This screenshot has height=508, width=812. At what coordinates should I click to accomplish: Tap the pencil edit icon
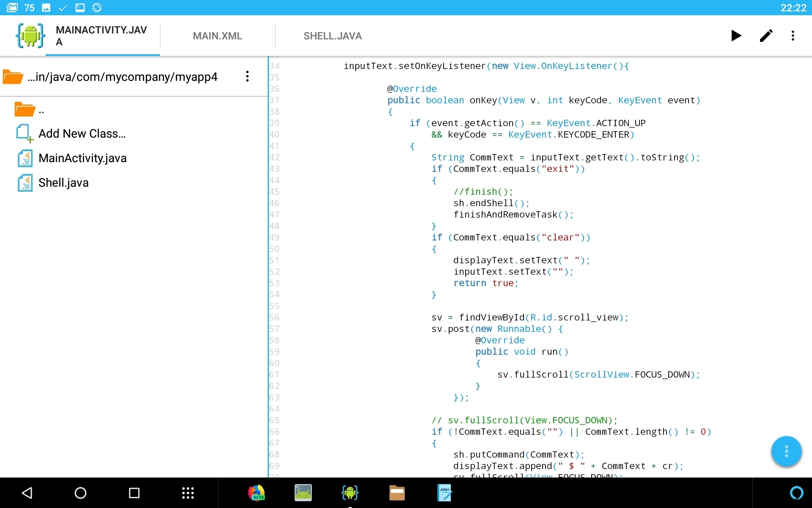pyautogui.click(x=766, y=36)
